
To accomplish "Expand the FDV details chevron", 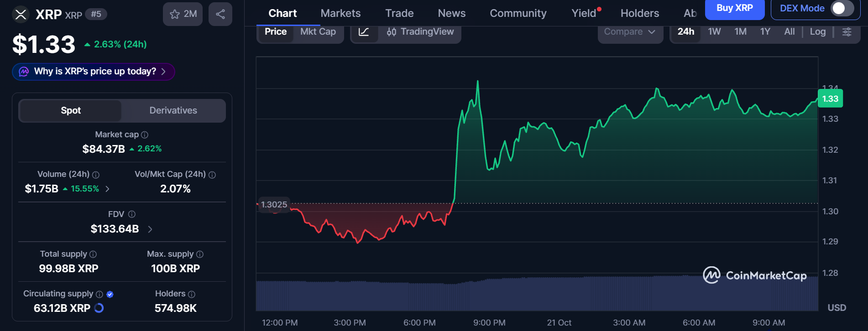I will coord(150,229).
